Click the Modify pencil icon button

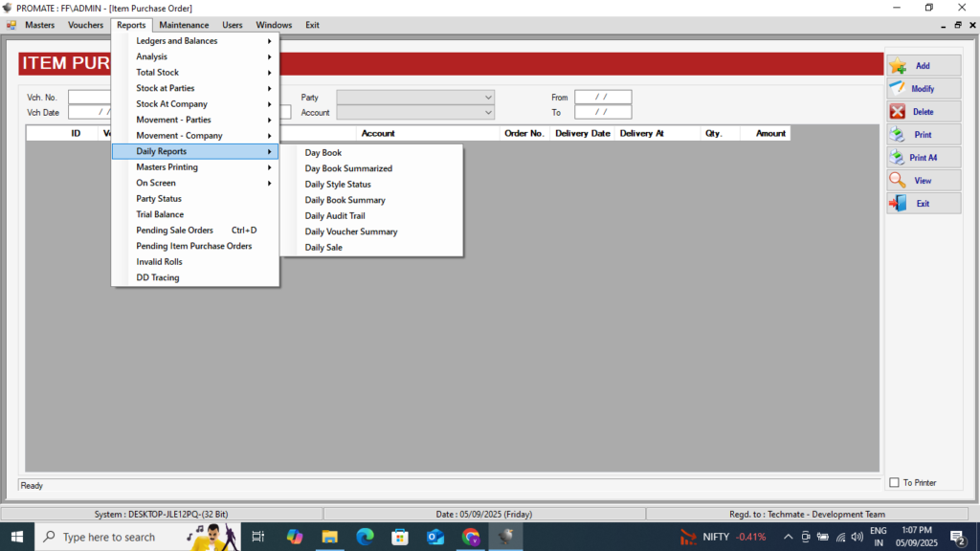(x=899, y=89)
